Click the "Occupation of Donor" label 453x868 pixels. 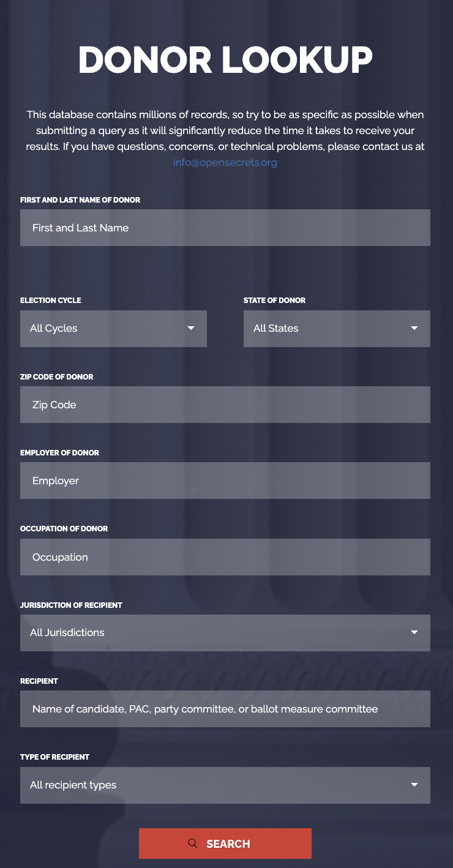64,528
